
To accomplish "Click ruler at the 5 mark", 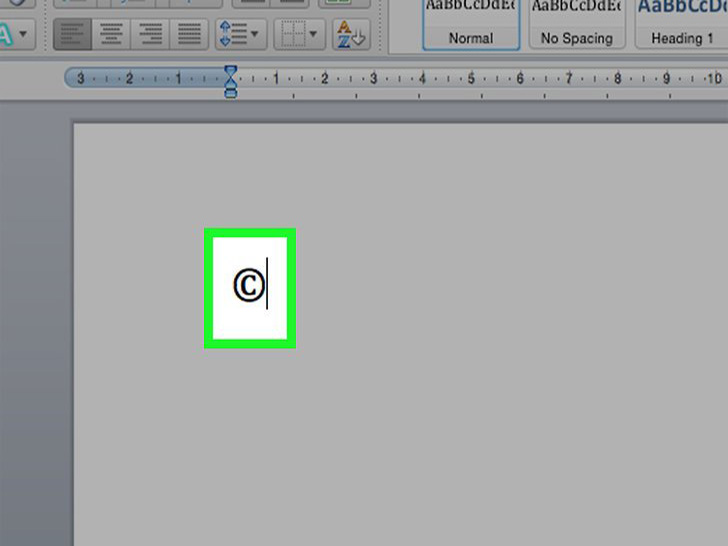I will 471,79.
